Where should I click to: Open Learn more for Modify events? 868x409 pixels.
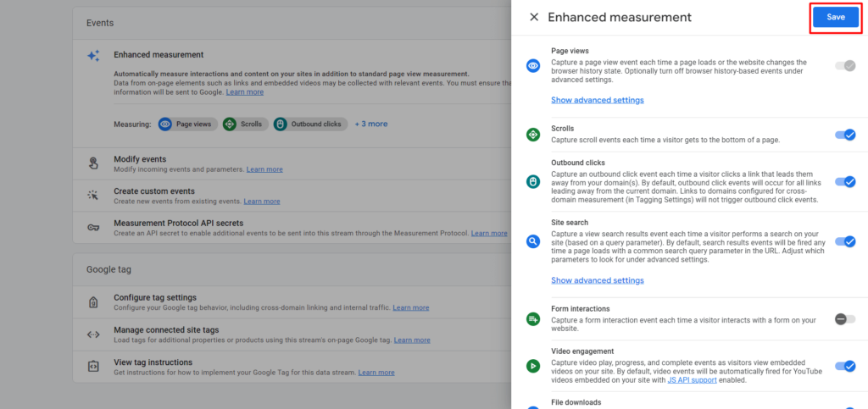(x=264, y=169)
